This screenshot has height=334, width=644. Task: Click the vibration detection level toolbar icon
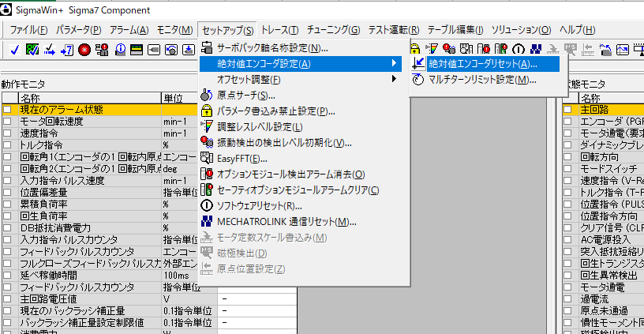[449, 49]
